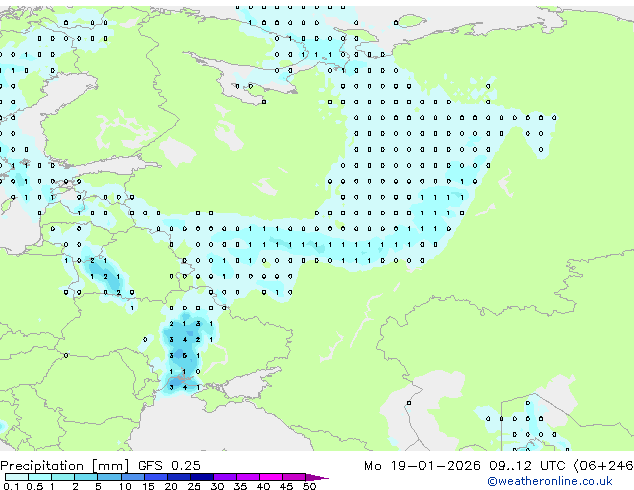Click the '15' legend scale label
This screenshot has height=490, width=634.
point(148,486)
